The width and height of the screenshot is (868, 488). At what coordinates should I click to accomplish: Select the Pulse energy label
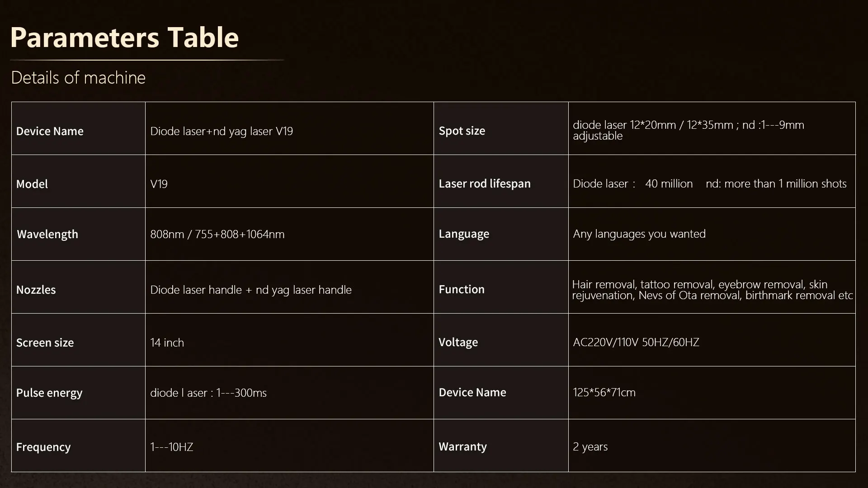[49, 393]
